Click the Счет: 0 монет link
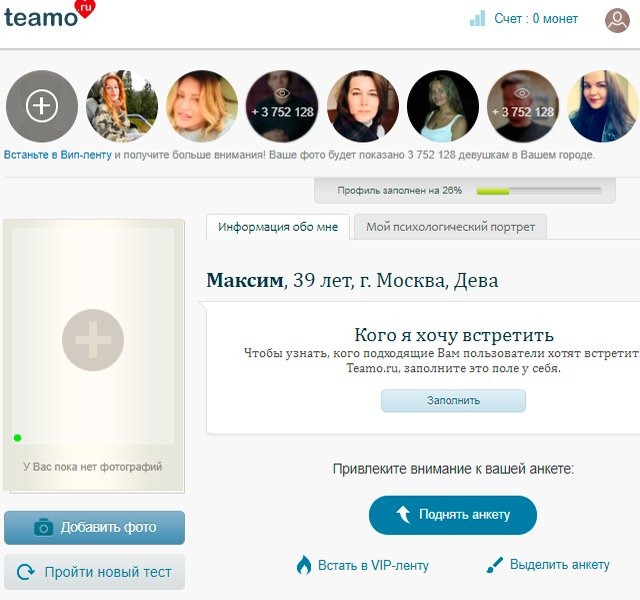 pyautogui.click(x=536, y=19)
